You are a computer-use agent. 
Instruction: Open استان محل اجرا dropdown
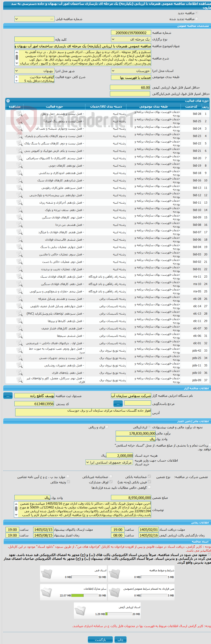click(131, 71)
